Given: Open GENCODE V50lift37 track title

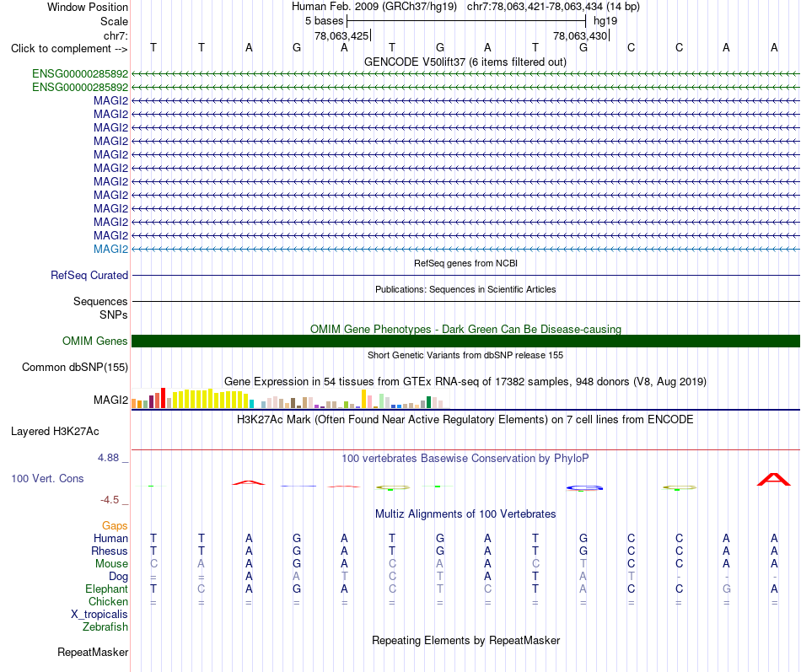Looking at the screenshot, I should [x=465, y=62].
